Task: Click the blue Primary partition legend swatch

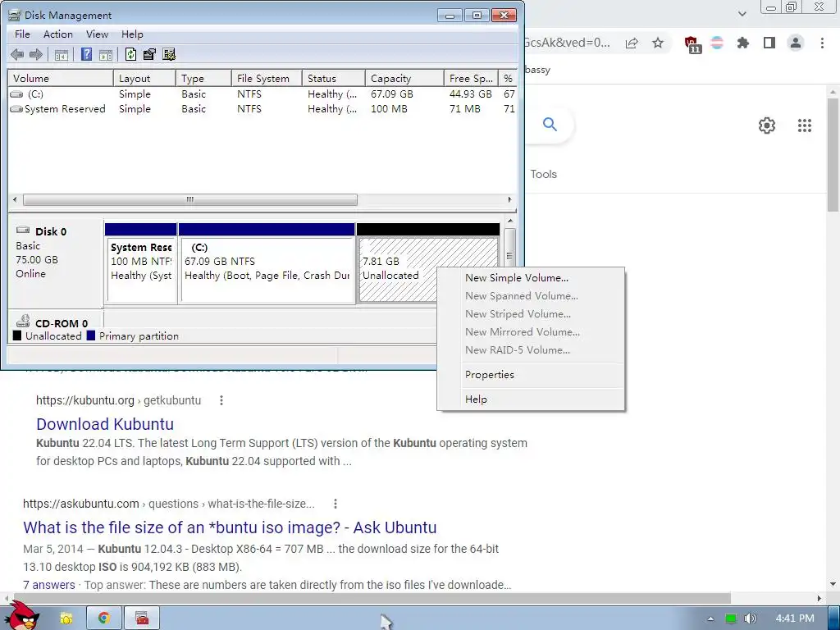Action: 91,336
